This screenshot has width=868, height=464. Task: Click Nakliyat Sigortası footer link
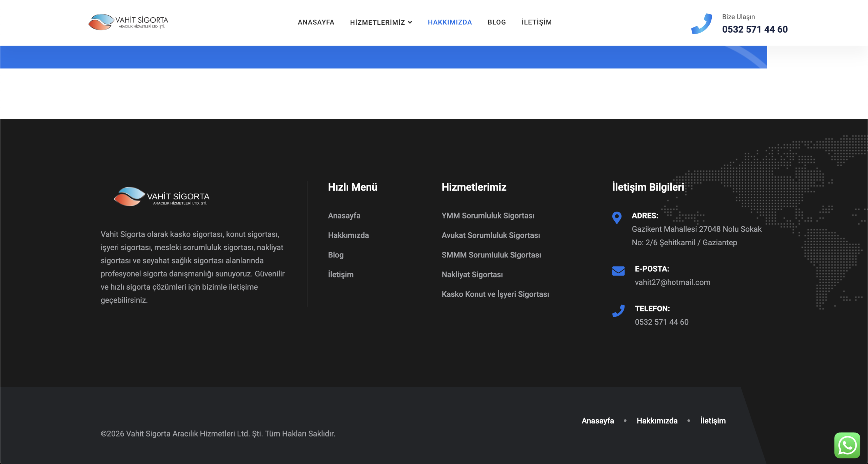(472, 275)
